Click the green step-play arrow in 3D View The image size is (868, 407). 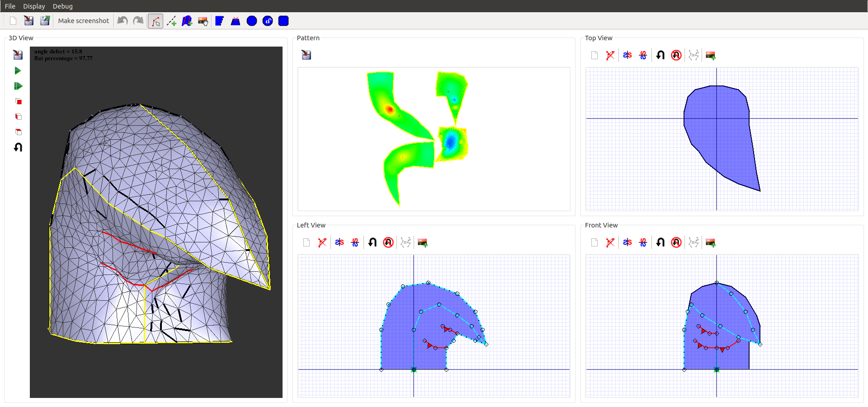[x=18, y=86]
